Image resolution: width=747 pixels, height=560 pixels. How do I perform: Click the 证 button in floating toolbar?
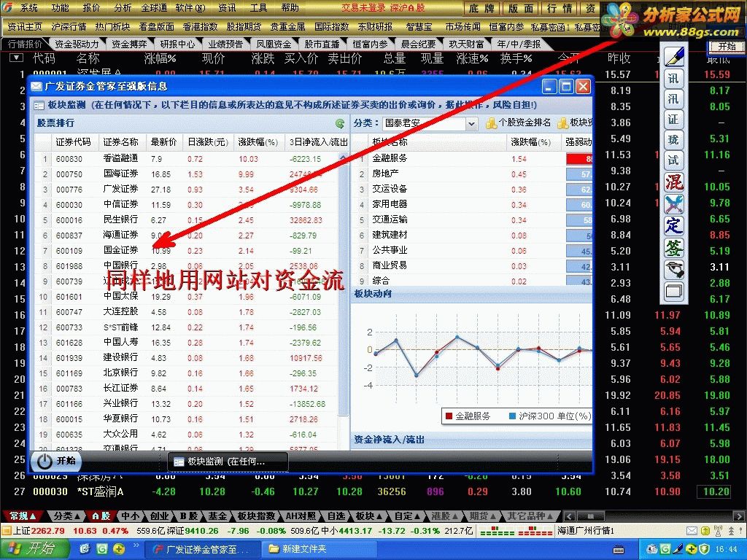(673, 119)
